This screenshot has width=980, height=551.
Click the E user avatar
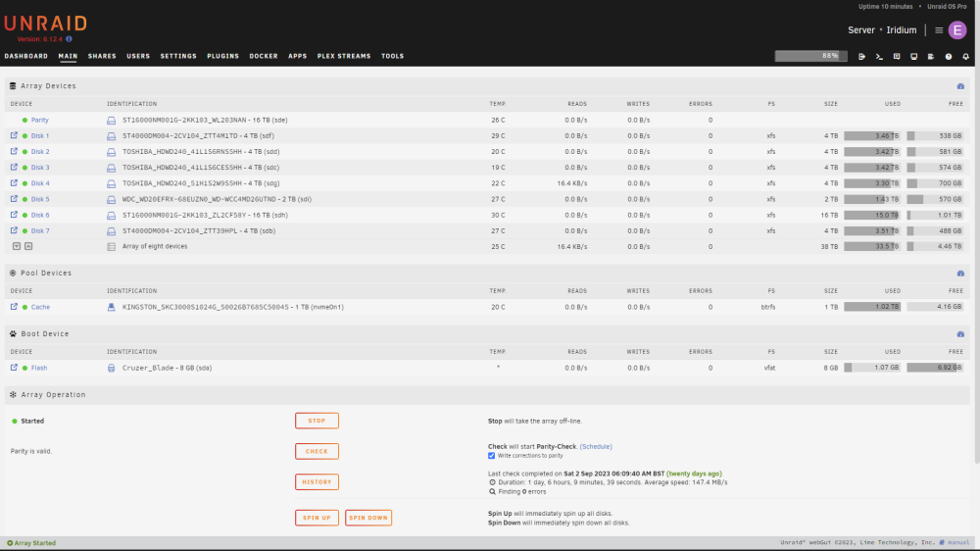click(956, 30)
